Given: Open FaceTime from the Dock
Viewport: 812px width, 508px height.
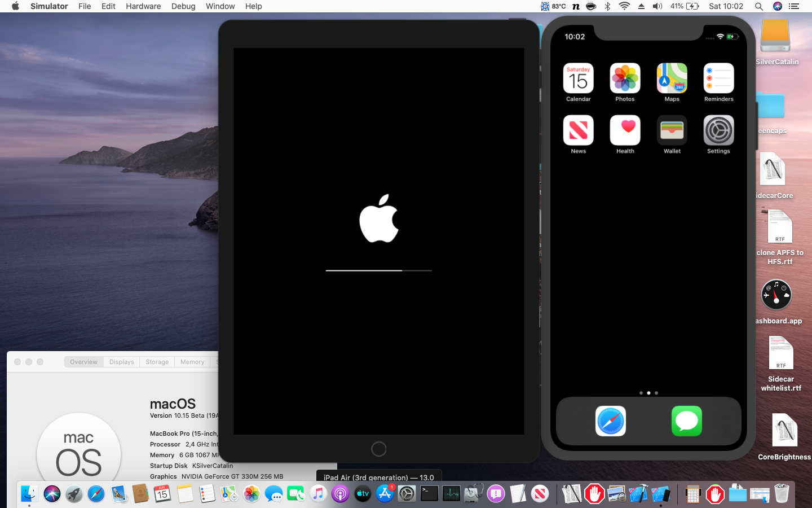Looking at the screenshot, I should point(295,494).
